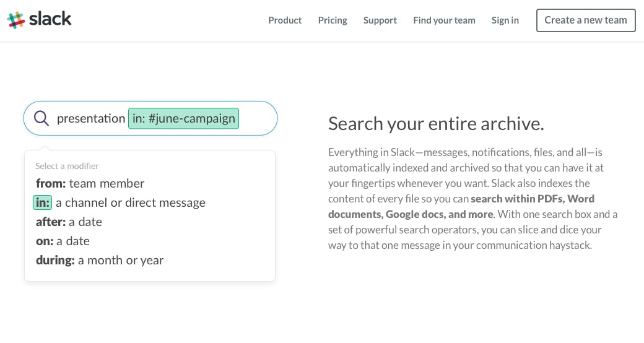
Task: Click bold 'search within PDFs, Word documents' text
Action: [x=533, y=199]
